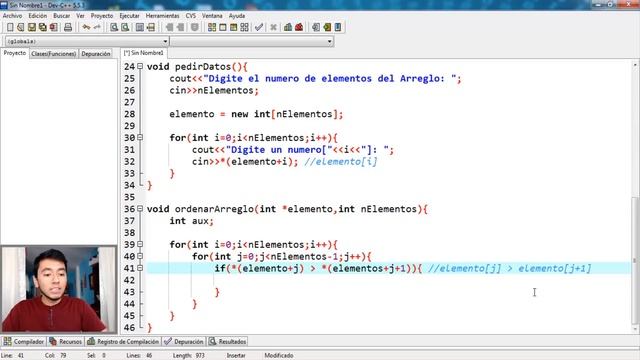The image size is (640, 360).
Task: Click the 'Insertar' status bar entry
Action: click(236, 356)
